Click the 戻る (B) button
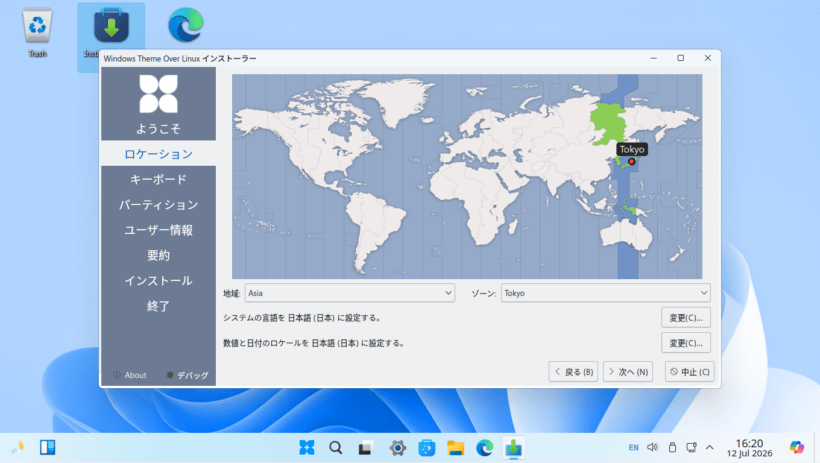 [x=573, y=372]
